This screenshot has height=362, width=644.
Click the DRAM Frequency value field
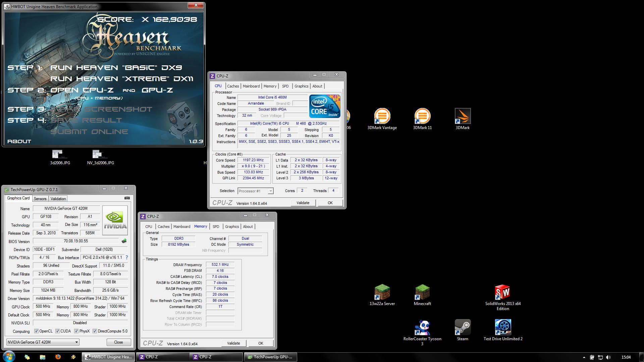point(220,264)
